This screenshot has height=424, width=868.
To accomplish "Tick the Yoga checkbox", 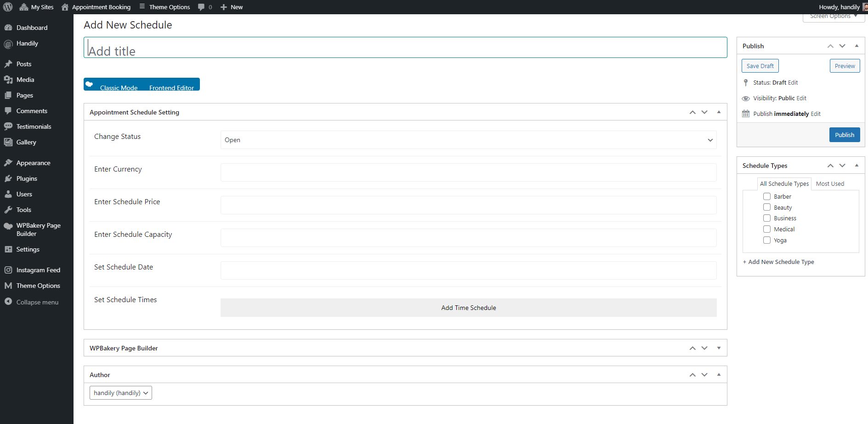I will tap(767, 240).
